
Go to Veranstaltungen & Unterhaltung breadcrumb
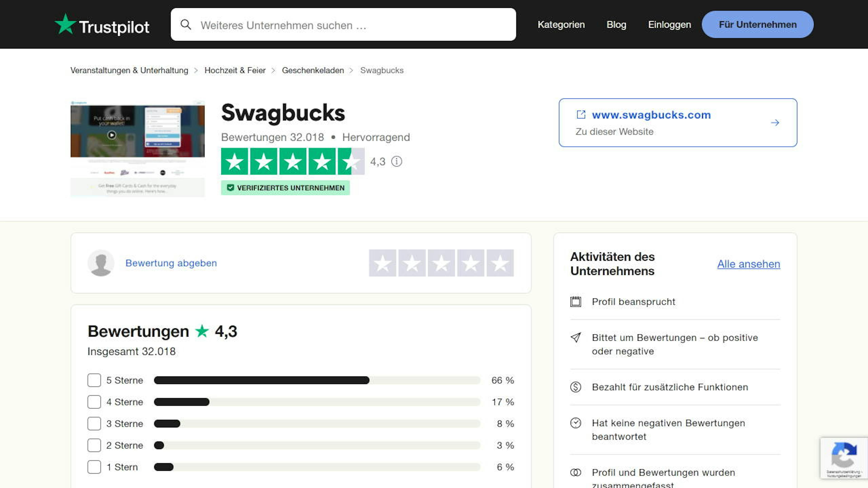tap(129, 70)
